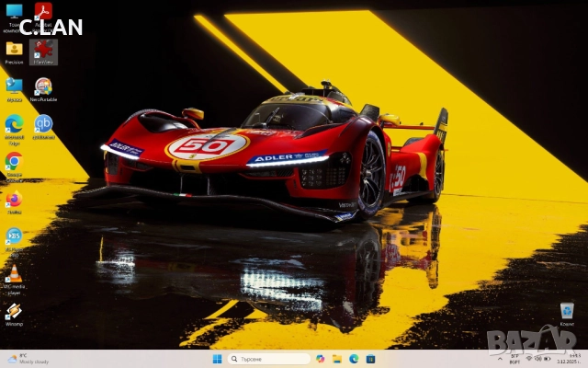This screenshot has width=588, height=368.
Task: Open the Nero Portable desktop shortcut
Action: tap(43, 86)
